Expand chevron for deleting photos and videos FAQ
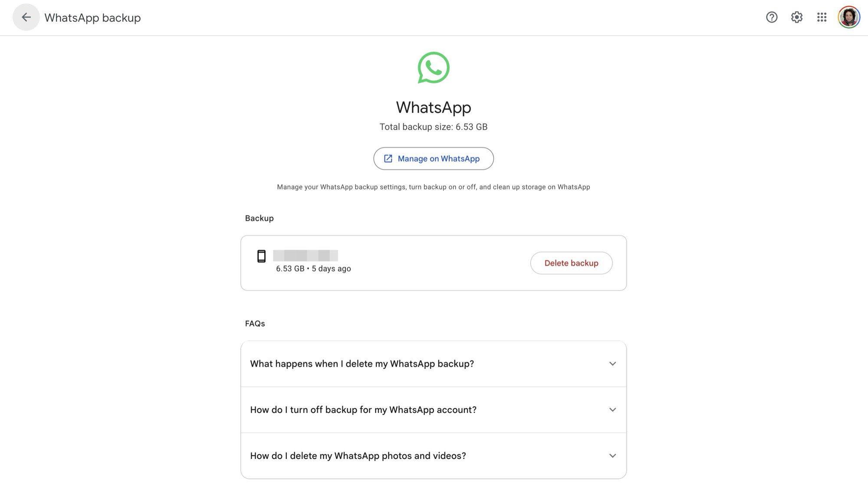The image size is (868, 488). 612,455
